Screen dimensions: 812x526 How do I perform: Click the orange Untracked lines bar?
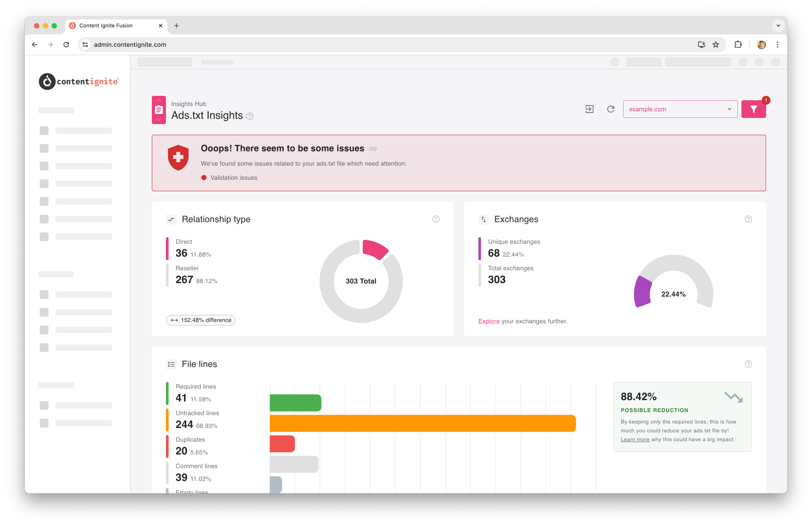423,423
